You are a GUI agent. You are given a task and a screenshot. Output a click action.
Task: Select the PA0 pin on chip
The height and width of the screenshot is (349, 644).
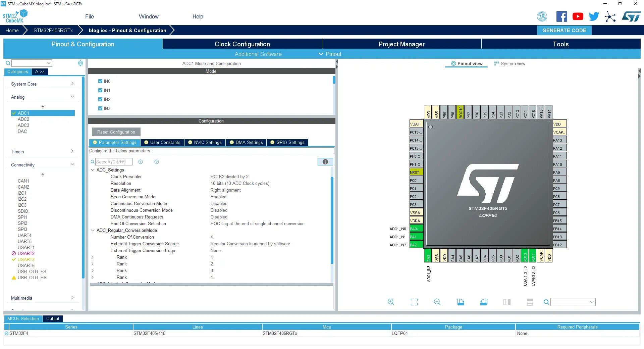point(416,229)
